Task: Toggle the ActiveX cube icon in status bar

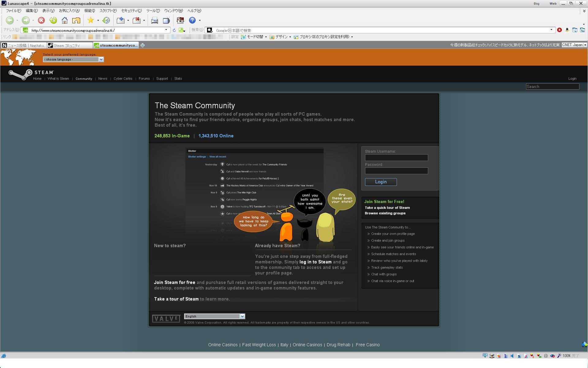Action: pyautogui.click(x=532, y=356)
